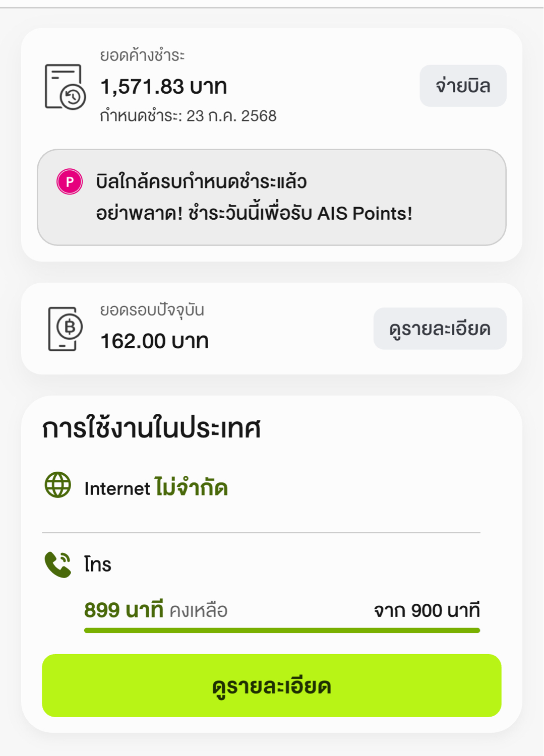Tap the current cycle baht phone icon
The height and width of the screenshot is (756, 544).
pos(65,329)
